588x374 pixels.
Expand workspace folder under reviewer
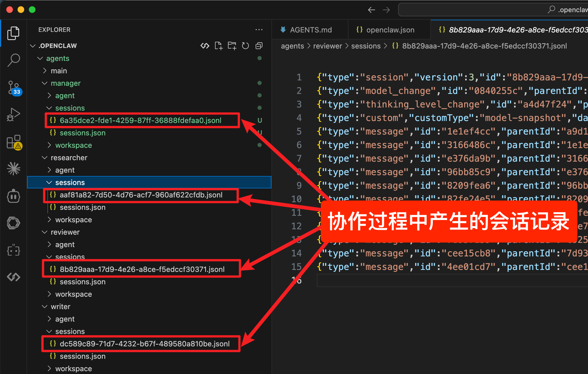tap(73, 294)
